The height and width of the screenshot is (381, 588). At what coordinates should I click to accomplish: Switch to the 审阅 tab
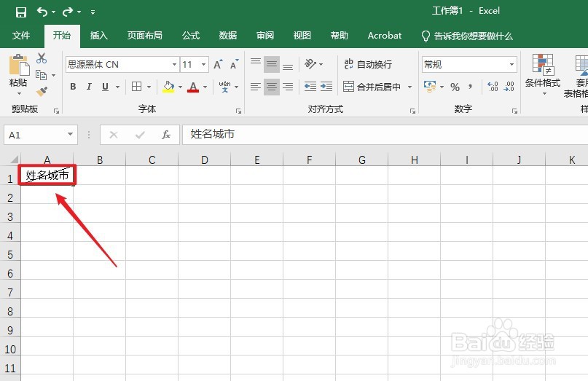click(265, 36)
